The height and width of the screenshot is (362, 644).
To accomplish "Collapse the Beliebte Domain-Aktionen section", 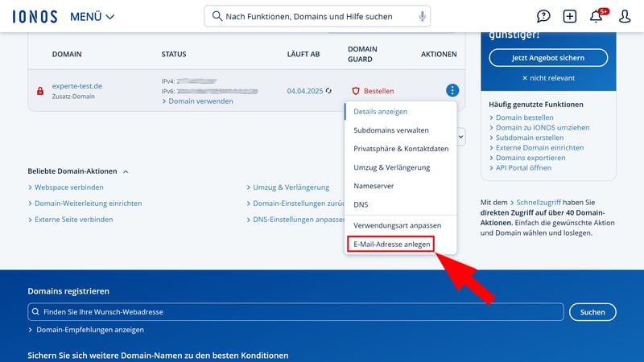I will coord(126,171).
